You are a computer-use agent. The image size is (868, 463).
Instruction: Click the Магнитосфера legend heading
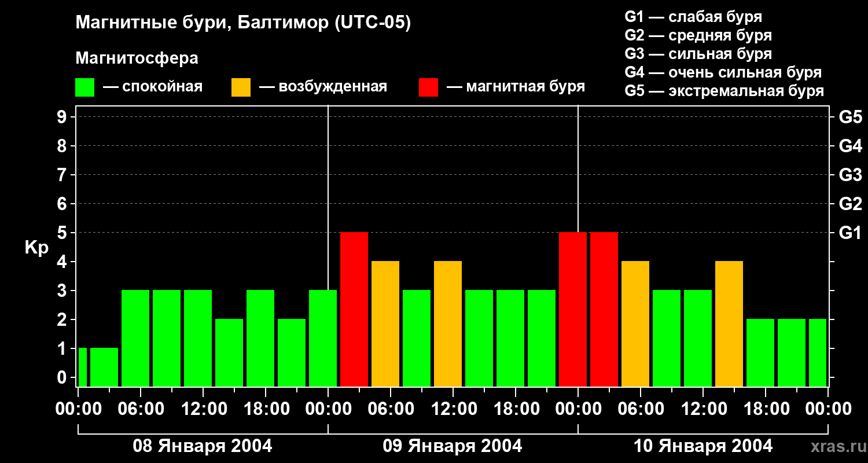click(137, 58)
